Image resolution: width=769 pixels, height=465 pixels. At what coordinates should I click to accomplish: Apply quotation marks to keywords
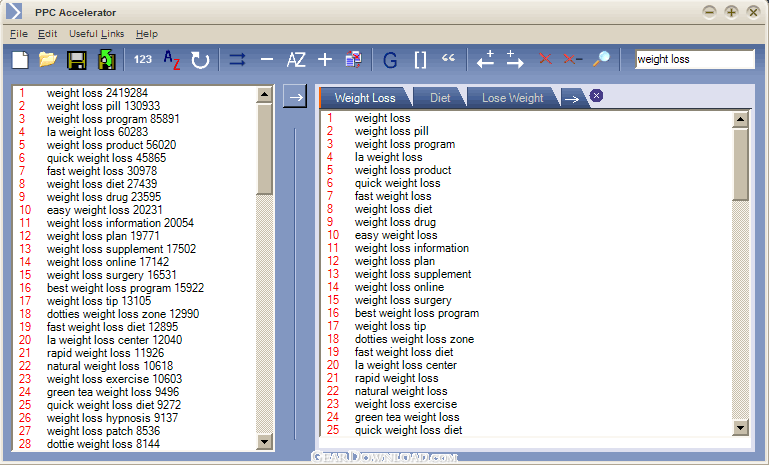pyautogui.click(x=447, y=60)
